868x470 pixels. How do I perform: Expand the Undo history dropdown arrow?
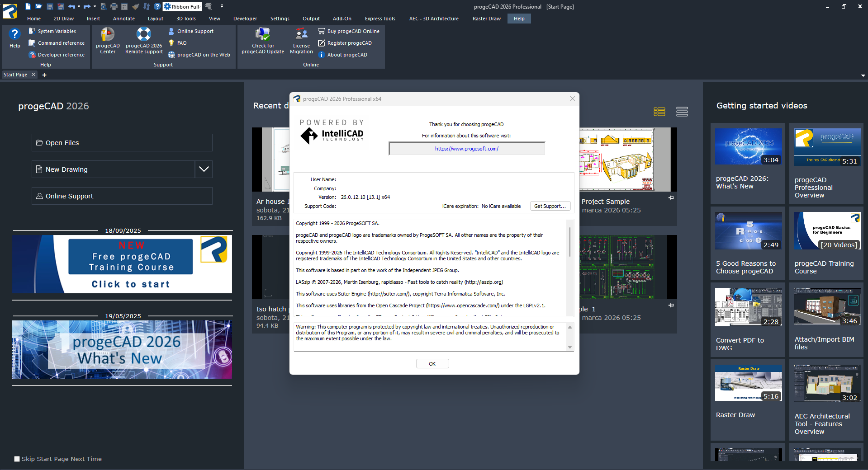[x=79, y=6]
